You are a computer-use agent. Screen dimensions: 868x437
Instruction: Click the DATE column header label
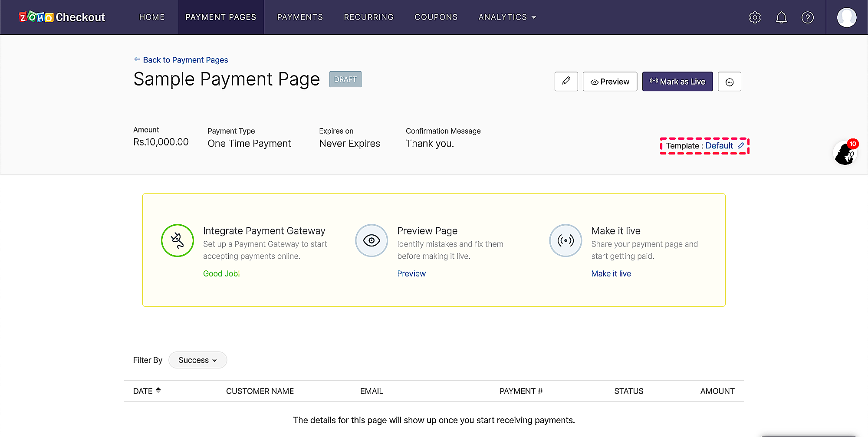[143, 391]
